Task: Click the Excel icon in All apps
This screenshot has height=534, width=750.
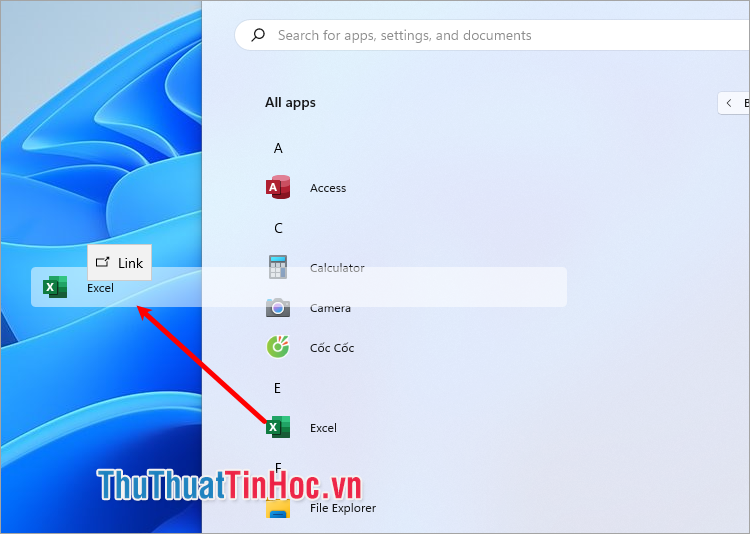Action: pyautogui.click(x=278, y=427)
